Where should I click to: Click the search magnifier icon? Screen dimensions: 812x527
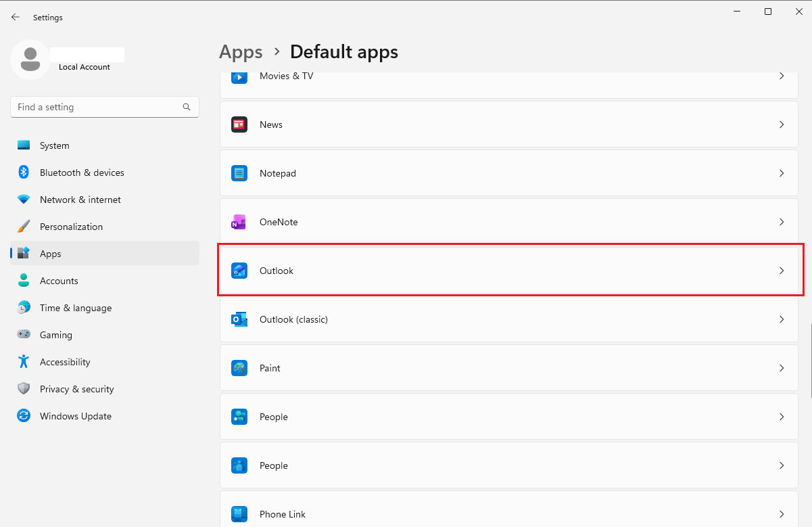coord(187,107)
